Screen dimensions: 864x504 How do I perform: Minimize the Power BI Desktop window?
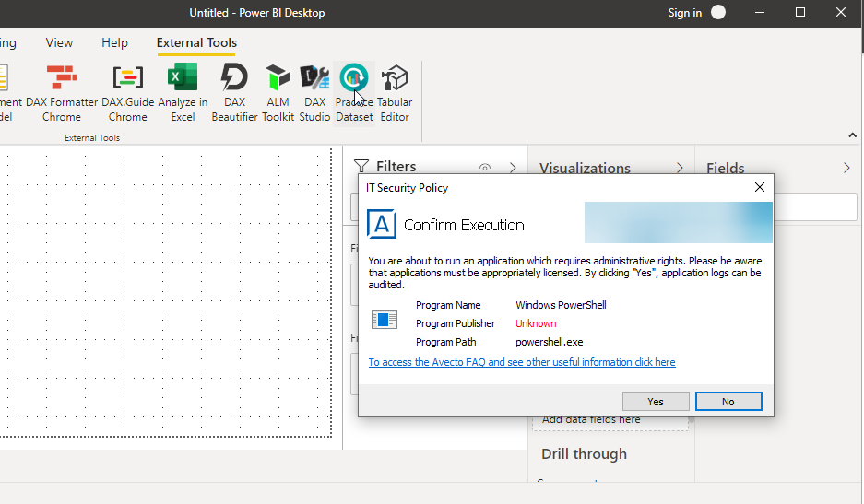[760, 12]
